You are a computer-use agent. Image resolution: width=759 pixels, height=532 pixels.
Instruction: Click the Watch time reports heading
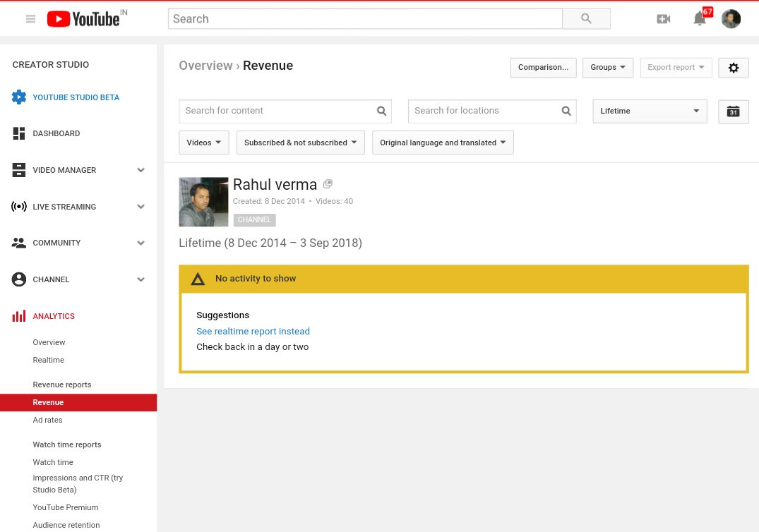[67, 445]
